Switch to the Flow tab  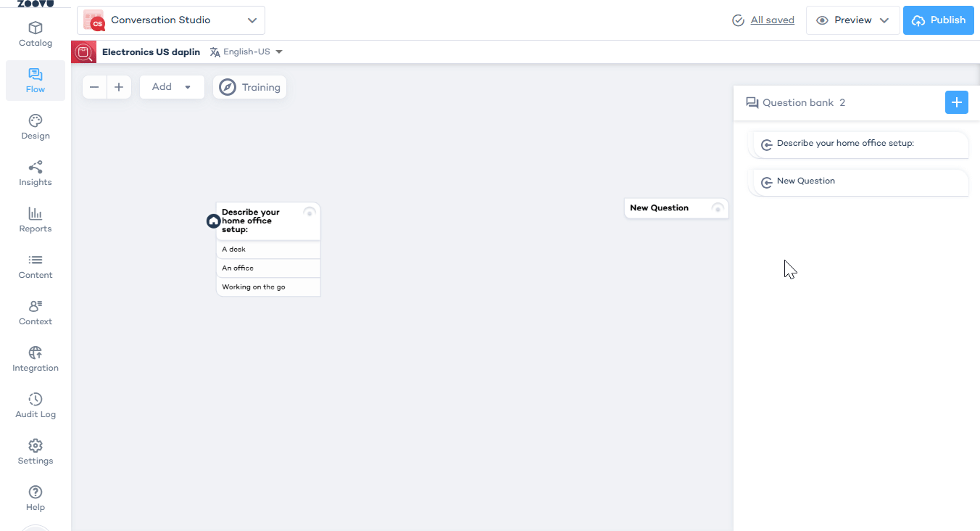click(36, 81)
